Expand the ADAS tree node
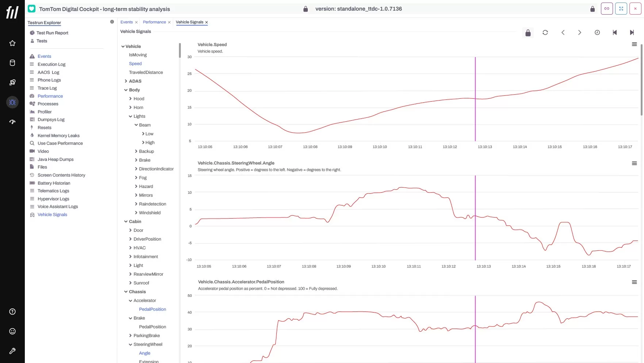 [126, 81]
